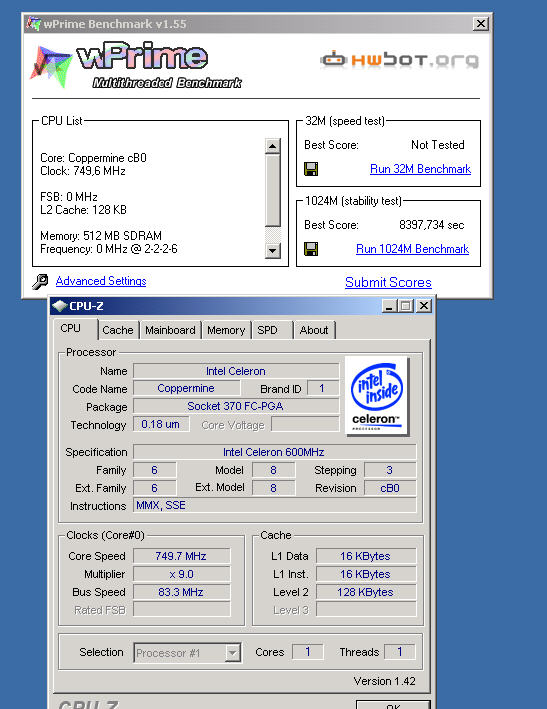
Task: Switch to the Cache tab
Action: point(118,330)
